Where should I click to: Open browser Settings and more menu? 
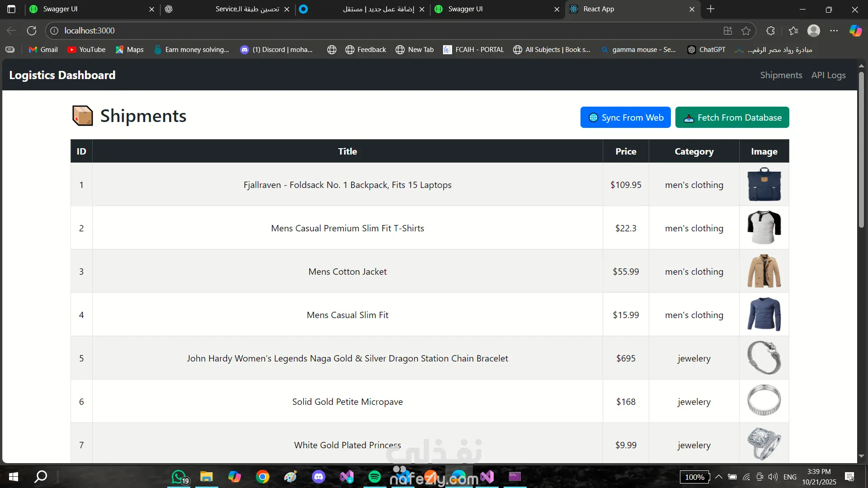[834, 31]
